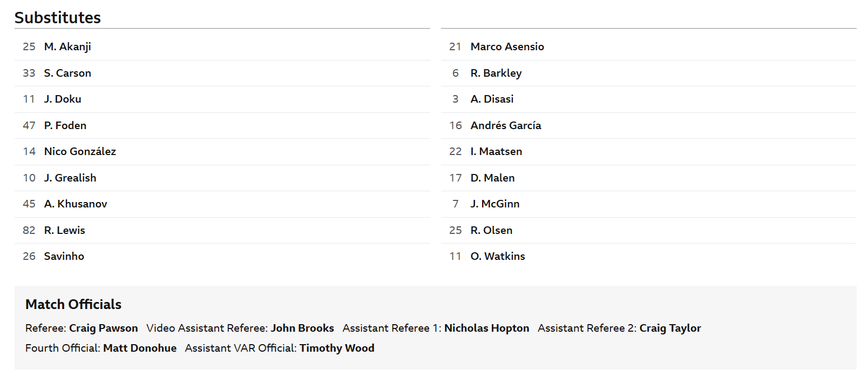Select the Match Officials heading

[x=73, y=305]
